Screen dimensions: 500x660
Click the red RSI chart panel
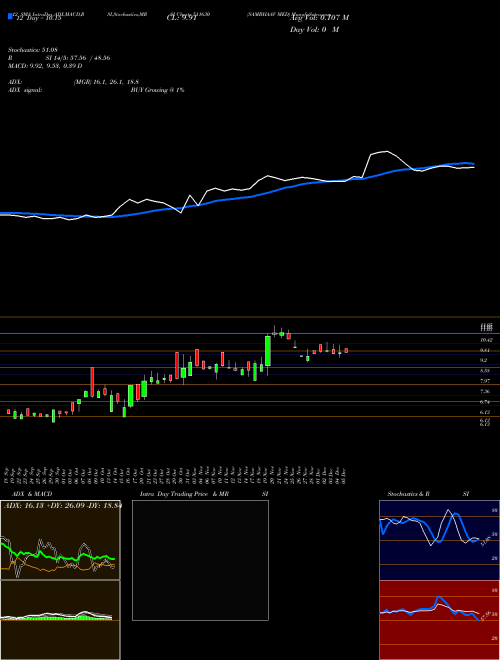pyautogui.click(x=439, y=620)
